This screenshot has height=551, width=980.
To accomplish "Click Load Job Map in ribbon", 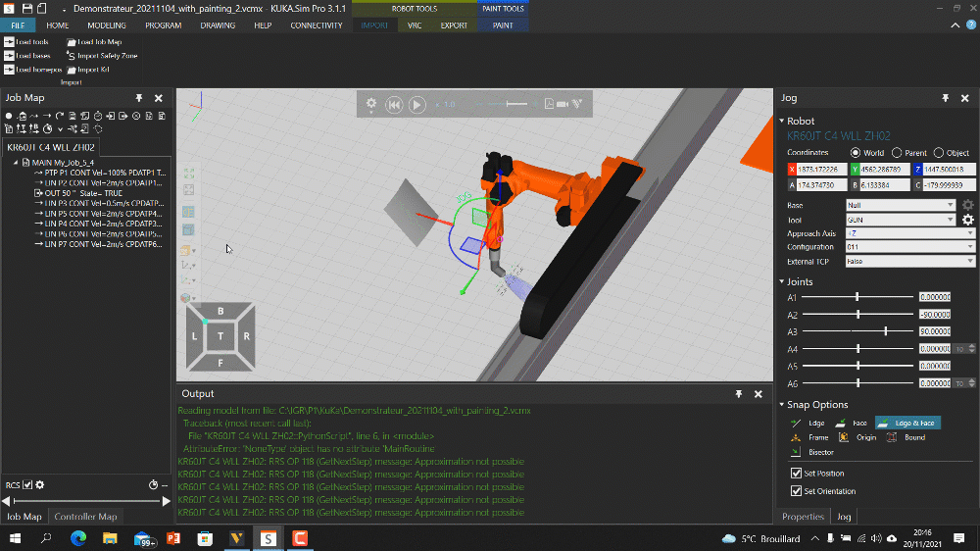I will pos(94,42).
